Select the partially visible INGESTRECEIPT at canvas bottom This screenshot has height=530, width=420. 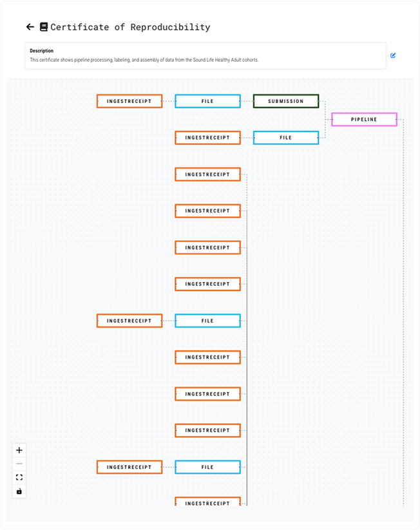pos(207,502)
